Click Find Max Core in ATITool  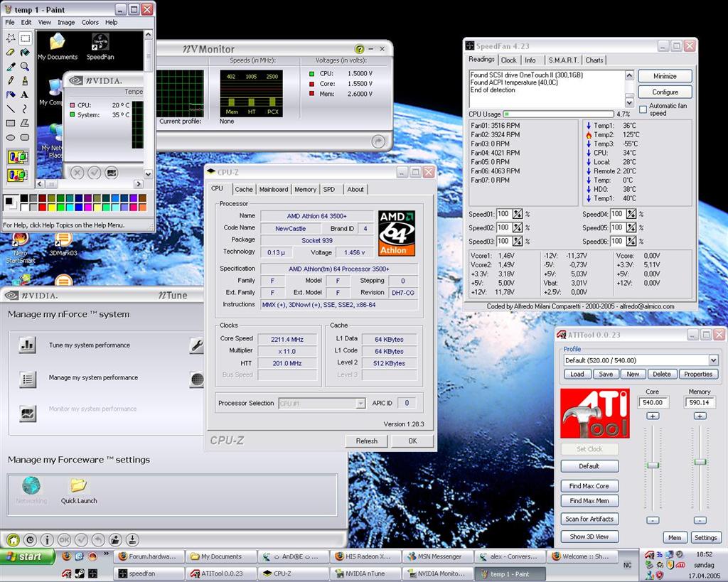[589, 486]
